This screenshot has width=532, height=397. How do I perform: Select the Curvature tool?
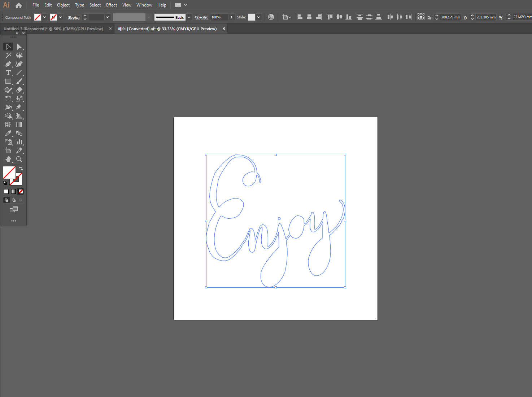click(x=19, y=64)
